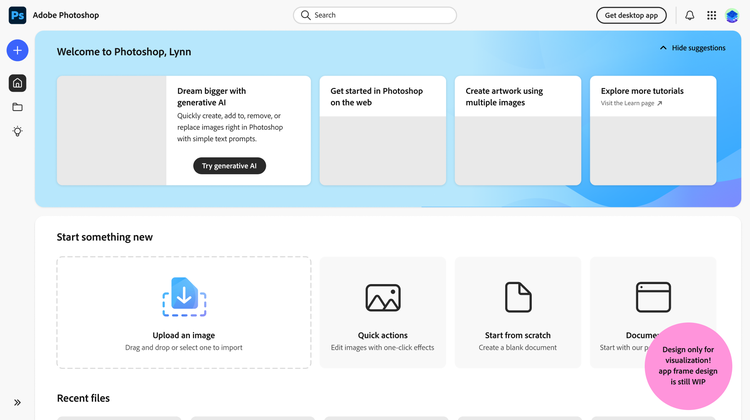Click the Explore more tutorials card title

[x=642, y=91]
